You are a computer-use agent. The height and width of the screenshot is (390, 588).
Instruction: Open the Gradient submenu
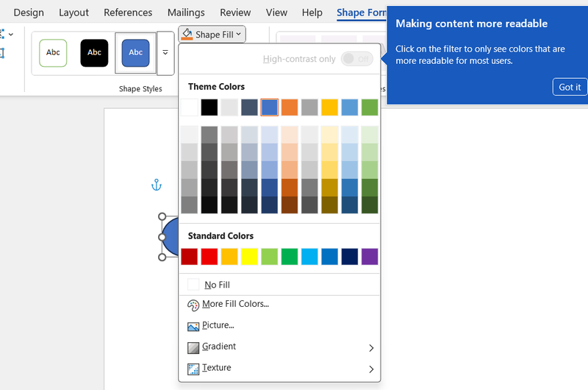pos(279,347)
